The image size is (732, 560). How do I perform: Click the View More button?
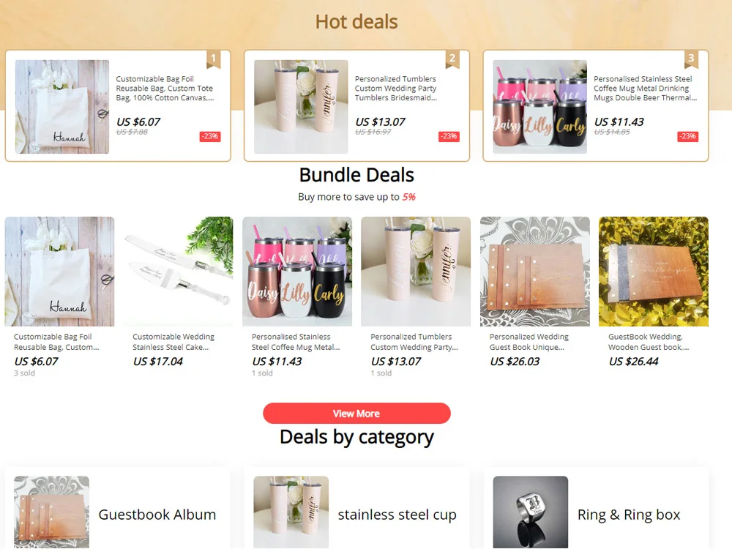[356, 414]
